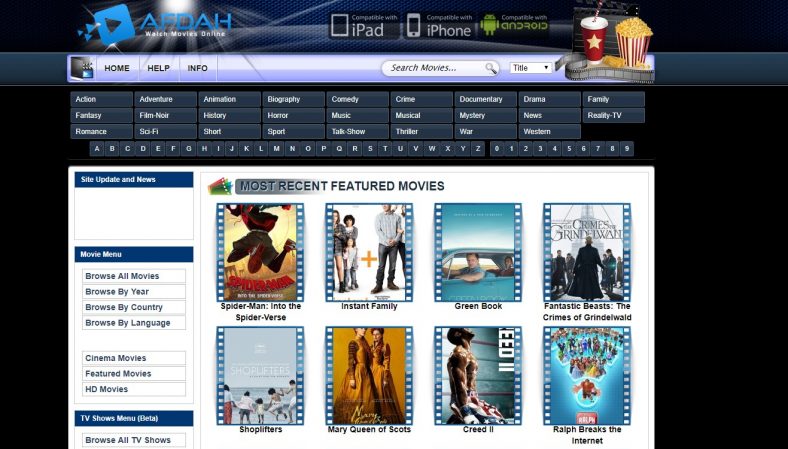Screen dimensions: 788x449
Task: Click the AFDAH logo
Action: tap(155, 24)
